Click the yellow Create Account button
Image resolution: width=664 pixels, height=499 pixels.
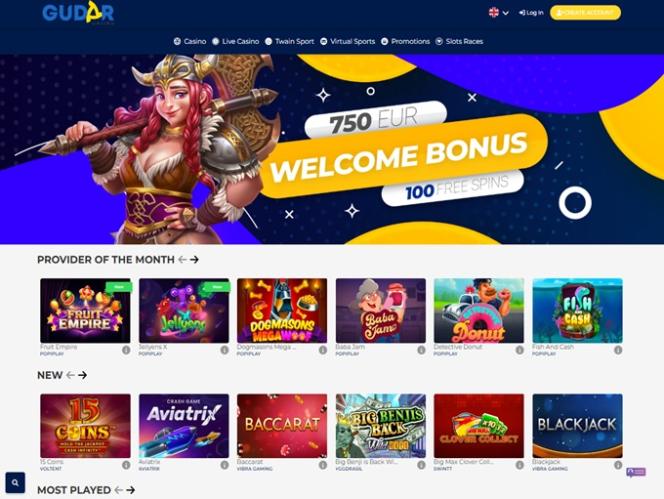[585, 13]
